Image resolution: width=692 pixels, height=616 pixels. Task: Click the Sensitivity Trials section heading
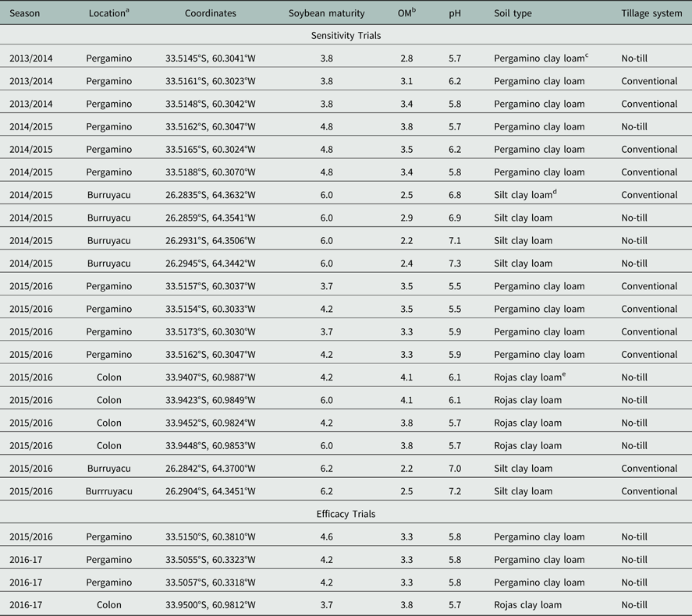pyautogui.click(x=346, y=35)
